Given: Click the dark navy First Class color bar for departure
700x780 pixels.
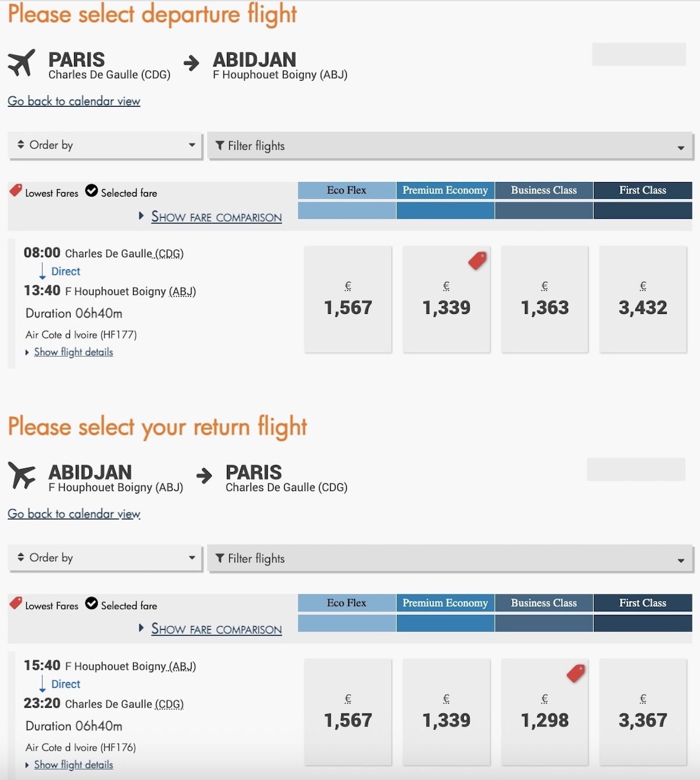Looking at the screenshot, I should click(x=643, y=211).
